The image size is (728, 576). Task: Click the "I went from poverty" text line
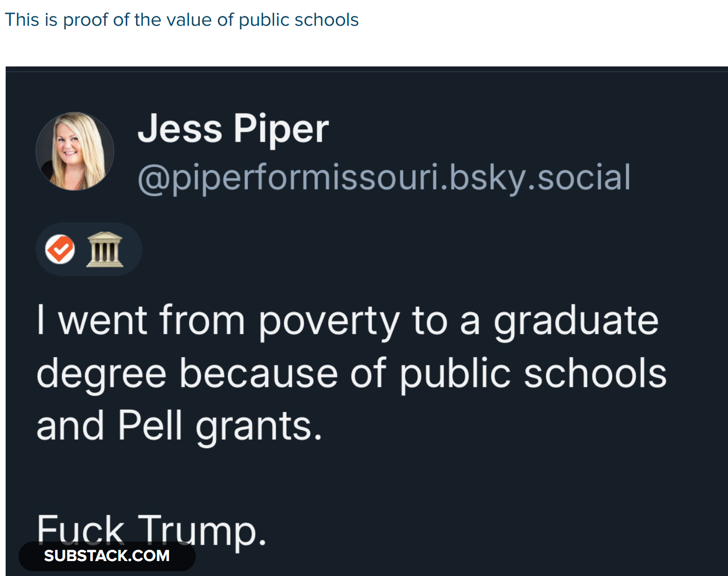coord(347,320)
